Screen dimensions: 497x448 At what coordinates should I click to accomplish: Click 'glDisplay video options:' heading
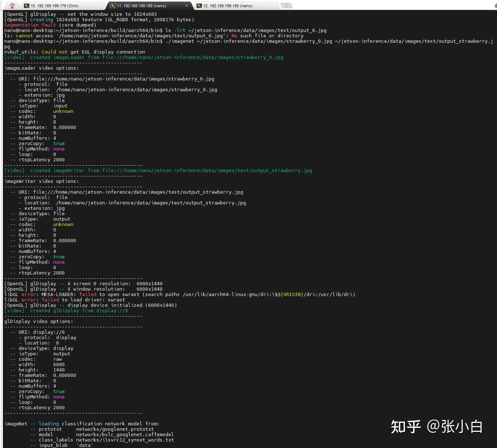click(39, 321)
